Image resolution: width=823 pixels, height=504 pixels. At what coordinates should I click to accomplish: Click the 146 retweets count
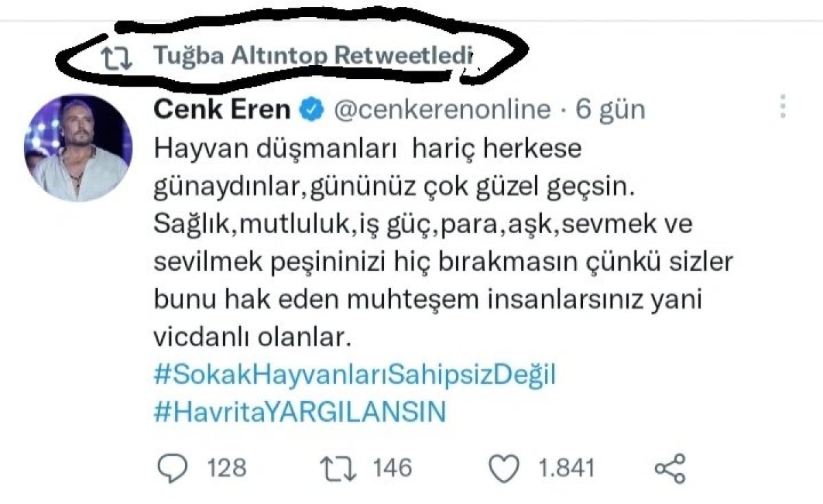tap(392, 469)
